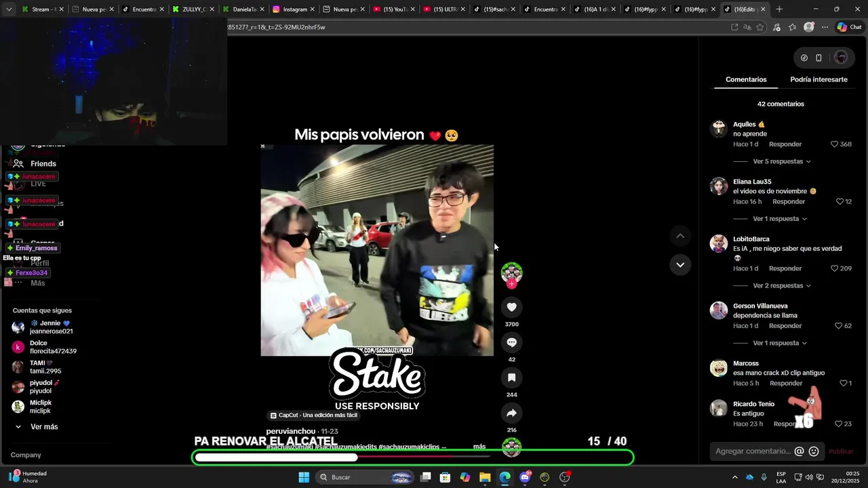868x488 pixels.
Task: Click the Publicar comment button
Action: pyautogui.click(x=841, y=451)
